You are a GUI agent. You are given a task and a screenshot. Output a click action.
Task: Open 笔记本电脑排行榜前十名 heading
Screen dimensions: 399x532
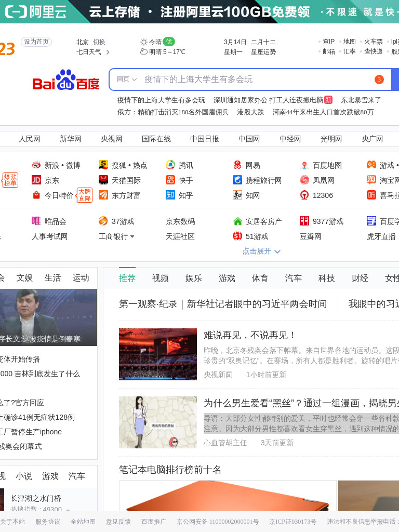pyautogui.click(x=170, y=470)
